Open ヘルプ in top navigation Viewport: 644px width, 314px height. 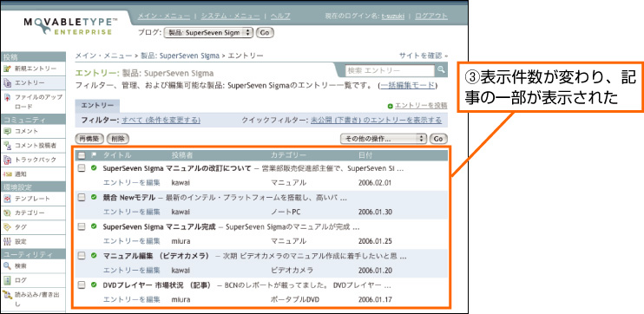pos(280,16)
